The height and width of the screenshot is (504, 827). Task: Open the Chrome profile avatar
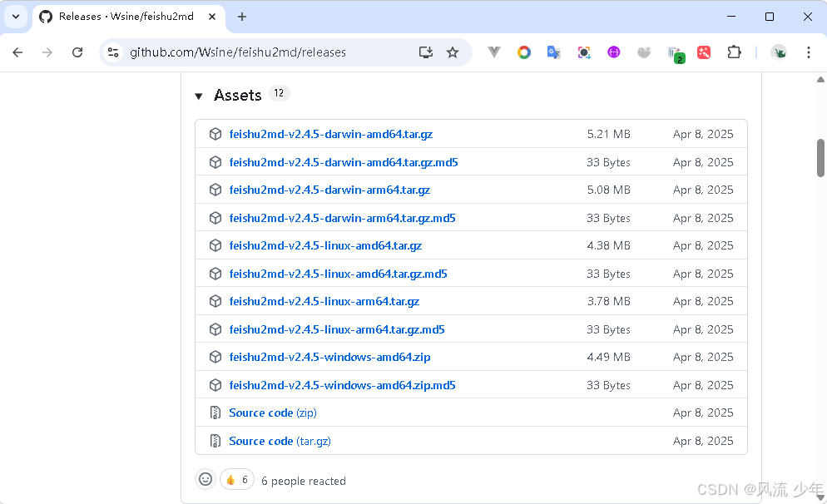[779, 52]
